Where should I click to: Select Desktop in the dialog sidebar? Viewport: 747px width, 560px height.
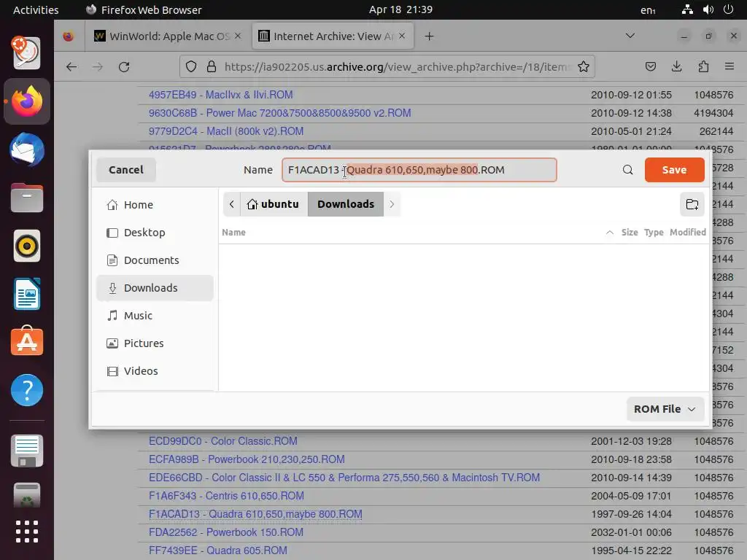pos(155,233)
